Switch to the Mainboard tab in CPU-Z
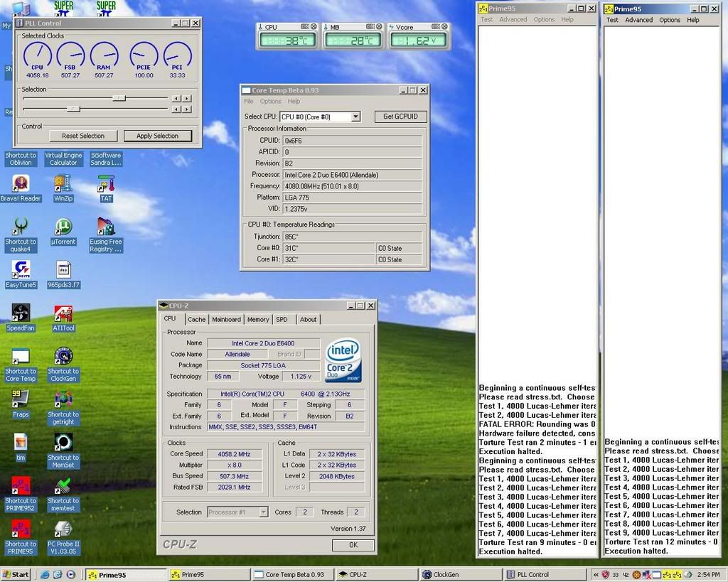The width and height of the screenshot is (728, 582). pos(226,320)
